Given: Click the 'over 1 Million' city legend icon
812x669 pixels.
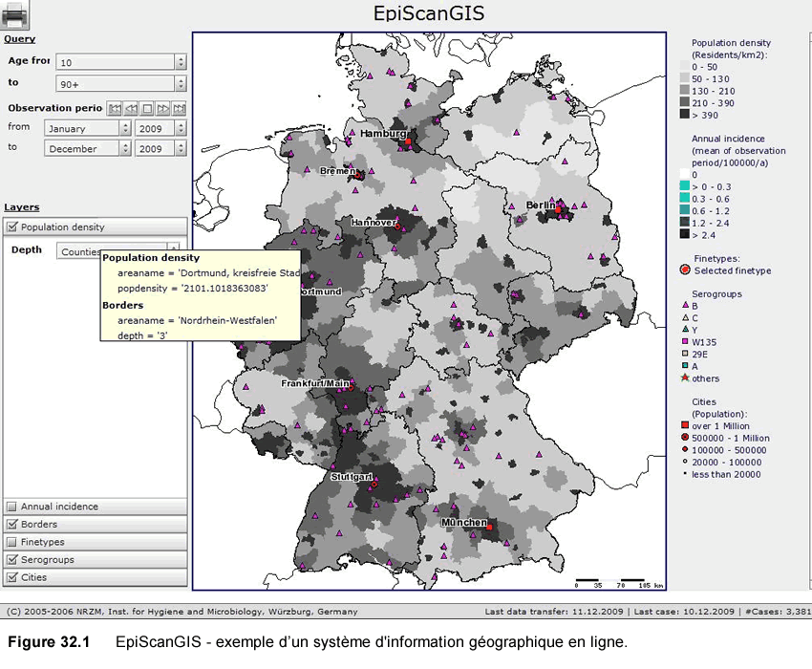Looking at the screenshot, I should coord(685,425).
